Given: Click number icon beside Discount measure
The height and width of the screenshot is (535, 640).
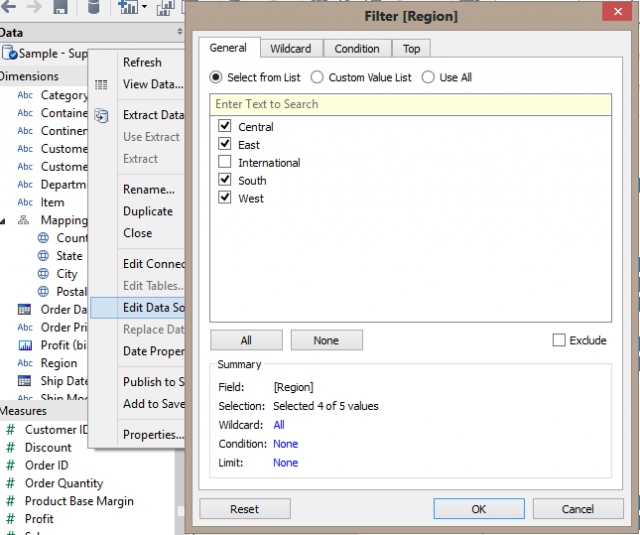Looking at the screenshot, I should (11, 448).
